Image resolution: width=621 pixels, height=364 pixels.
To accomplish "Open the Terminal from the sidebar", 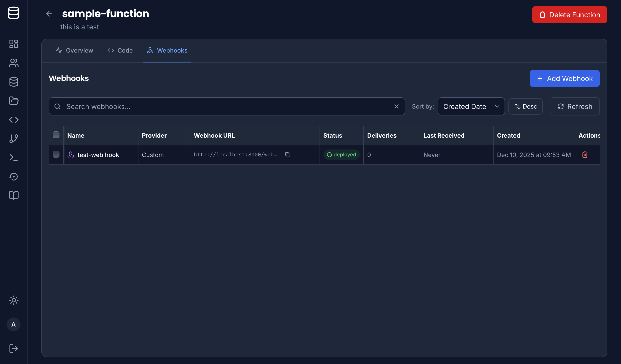I will pyautogui.click(x=14, y=158).
